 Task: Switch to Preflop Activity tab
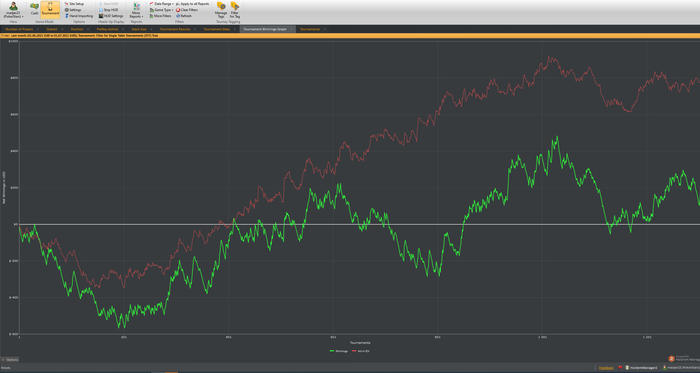(x=107, y=29)
